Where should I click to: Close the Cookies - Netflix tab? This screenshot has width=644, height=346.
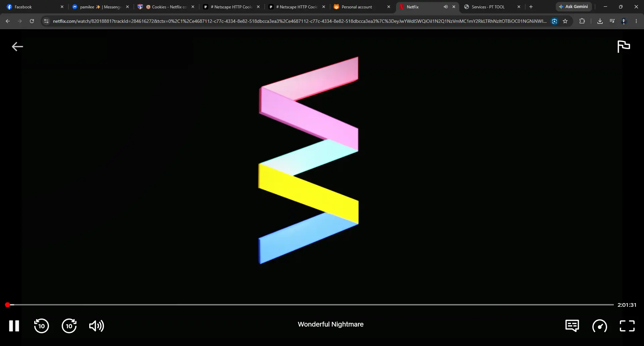pyautogui.click(x=193, y=7)
